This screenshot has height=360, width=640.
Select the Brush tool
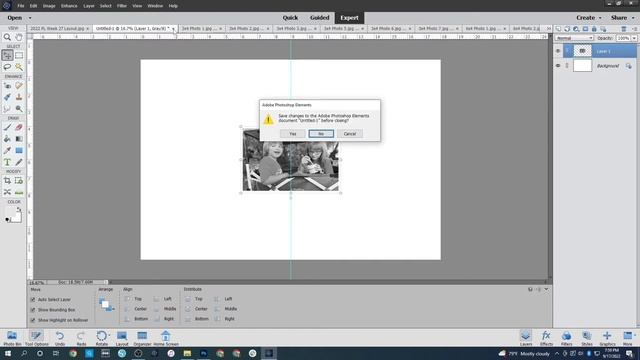tap(7, 127)
